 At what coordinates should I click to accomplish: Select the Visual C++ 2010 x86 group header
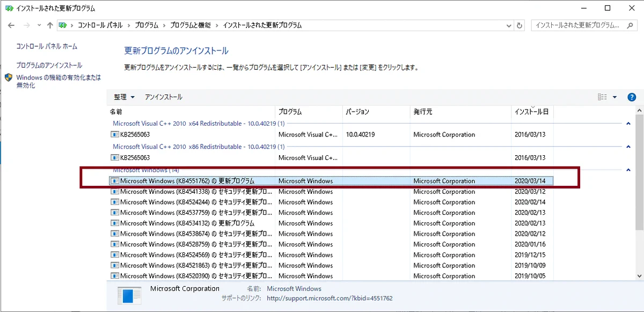[199, 147]
